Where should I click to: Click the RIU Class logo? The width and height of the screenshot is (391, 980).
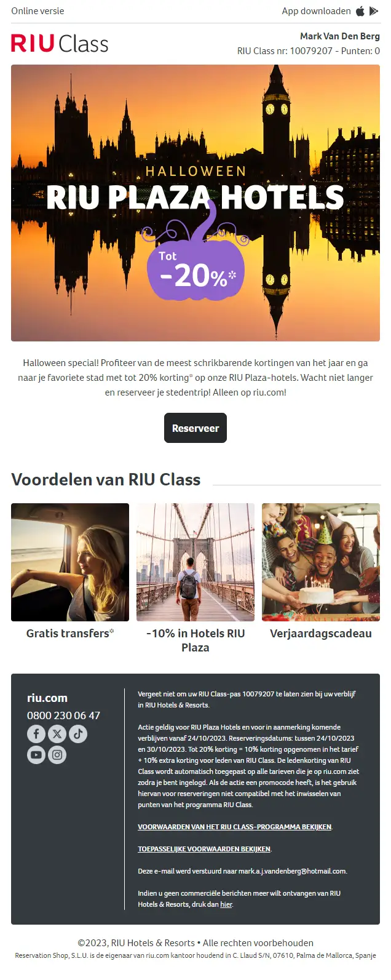click(x=60, y=44)
